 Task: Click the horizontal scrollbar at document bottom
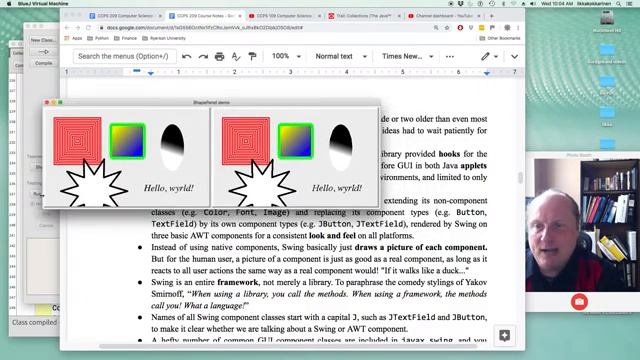(288, 347)
